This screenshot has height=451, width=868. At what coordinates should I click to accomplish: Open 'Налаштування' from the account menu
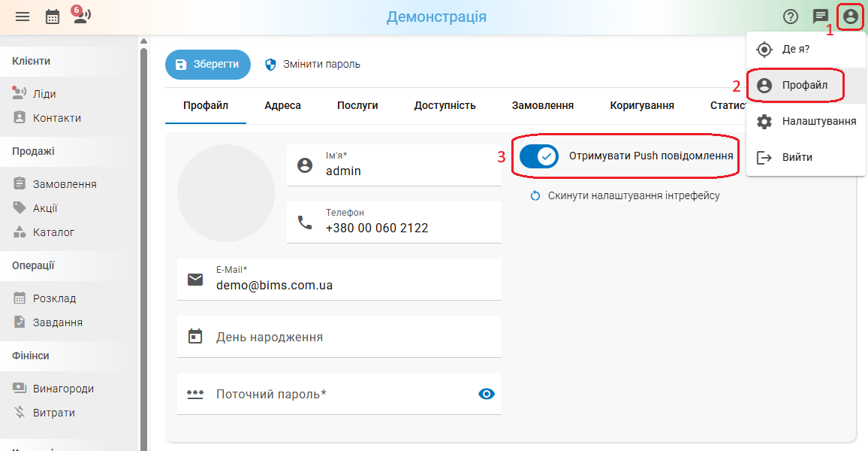point(806,121)
